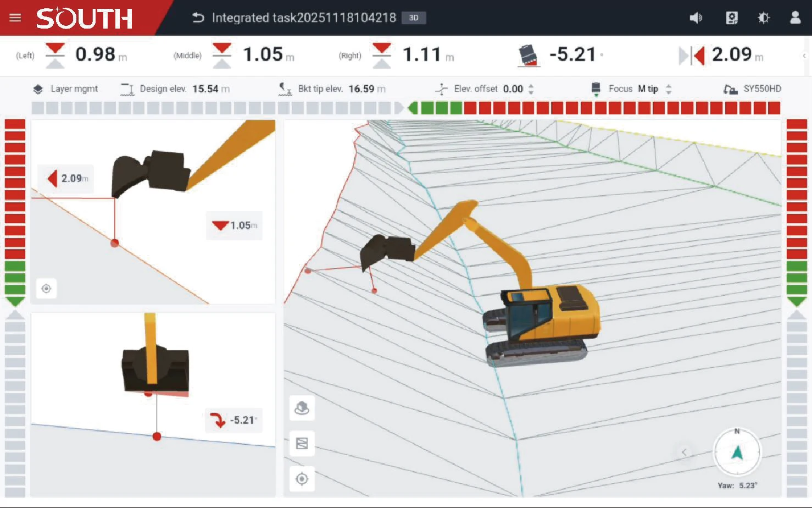The width and height of the screenshot is (812, 508).
Task: Click the Bkt tip elev. icon
Action: coord(285,89)
